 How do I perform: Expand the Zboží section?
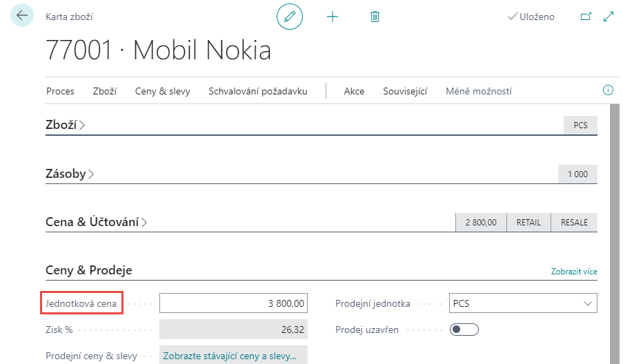tap(65, 125)
